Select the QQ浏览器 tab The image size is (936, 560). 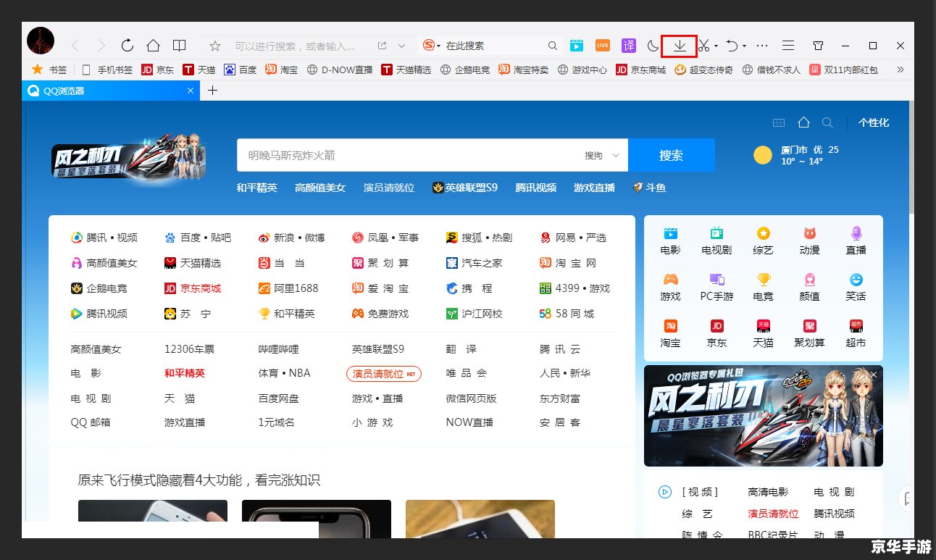pos(110,91)
